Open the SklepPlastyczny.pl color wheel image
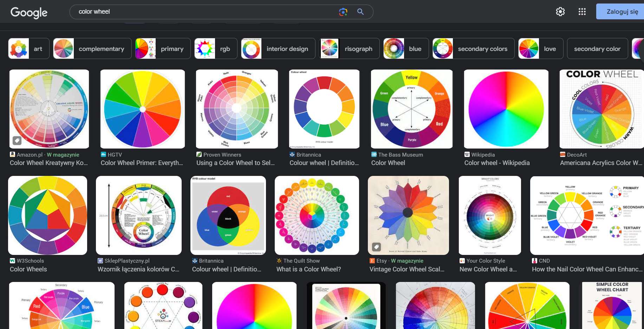 (x=139, y=215)
